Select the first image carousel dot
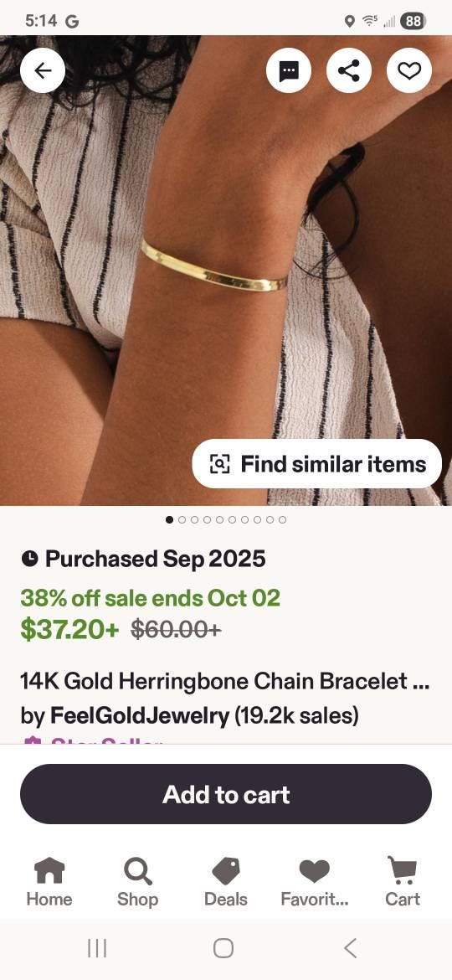 click(x=170, y=519)
